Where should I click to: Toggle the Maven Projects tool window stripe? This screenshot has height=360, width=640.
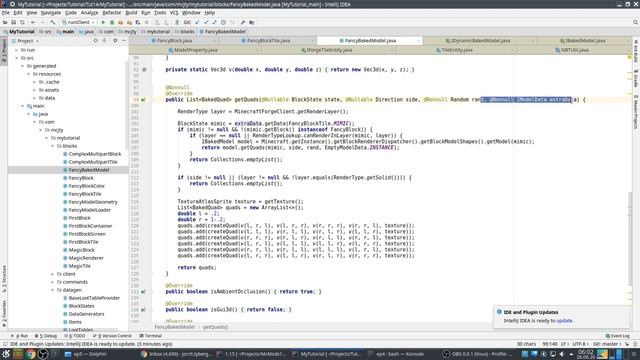click(x=636, y=112)
